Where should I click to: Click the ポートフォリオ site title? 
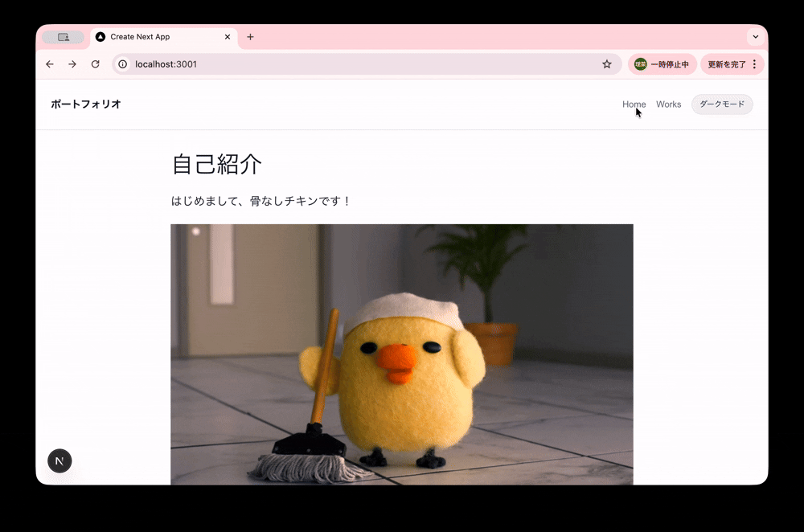point(86,104)
